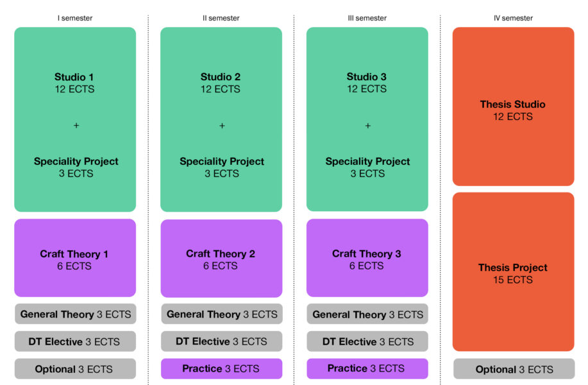This screenshot has height=385, width=588.
Task: Select General Theory in second semester
Action: tap(221, 314)
